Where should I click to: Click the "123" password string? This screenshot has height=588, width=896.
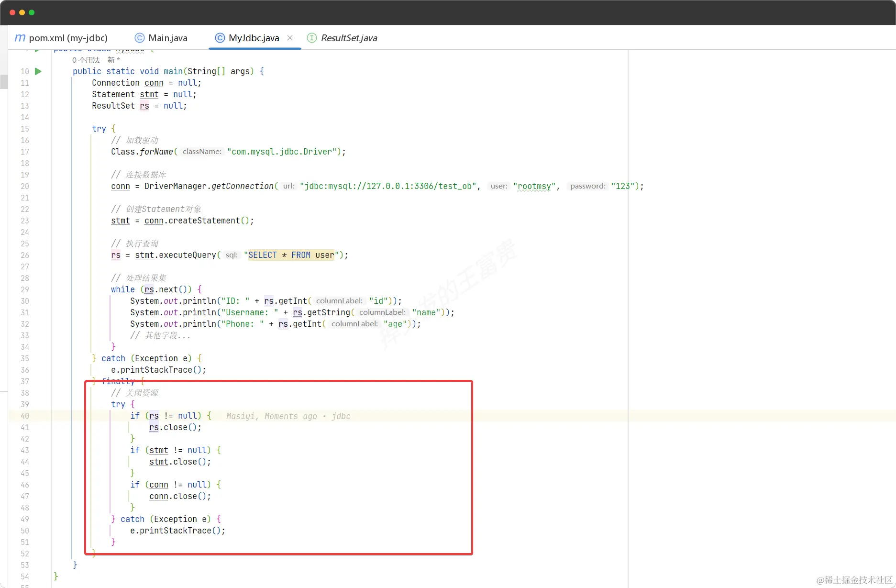pyautogui.click(x=623, y=186)
